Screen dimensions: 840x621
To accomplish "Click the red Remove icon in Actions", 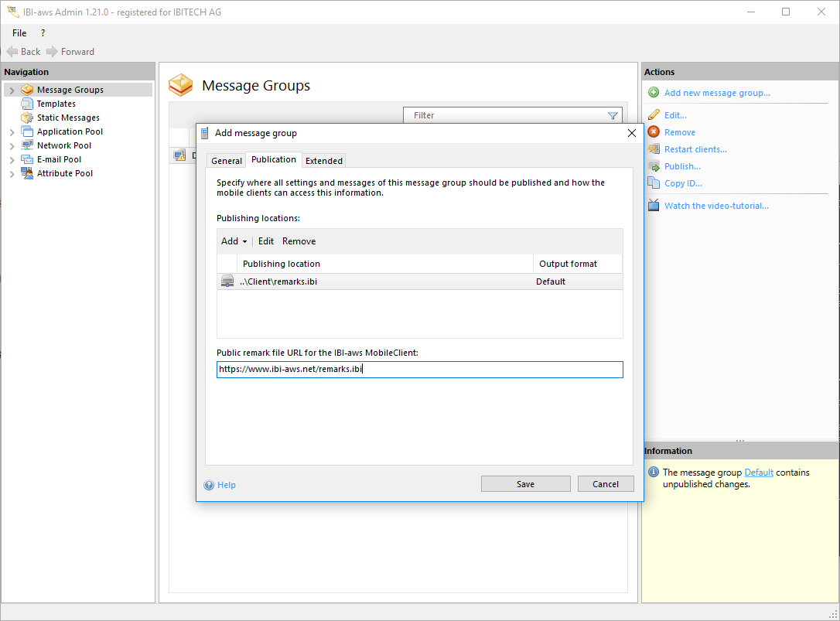I will [x=654, y=132].
